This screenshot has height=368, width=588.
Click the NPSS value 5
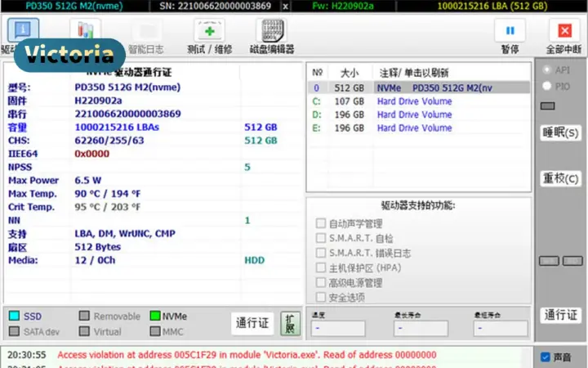tap(247, 167)
